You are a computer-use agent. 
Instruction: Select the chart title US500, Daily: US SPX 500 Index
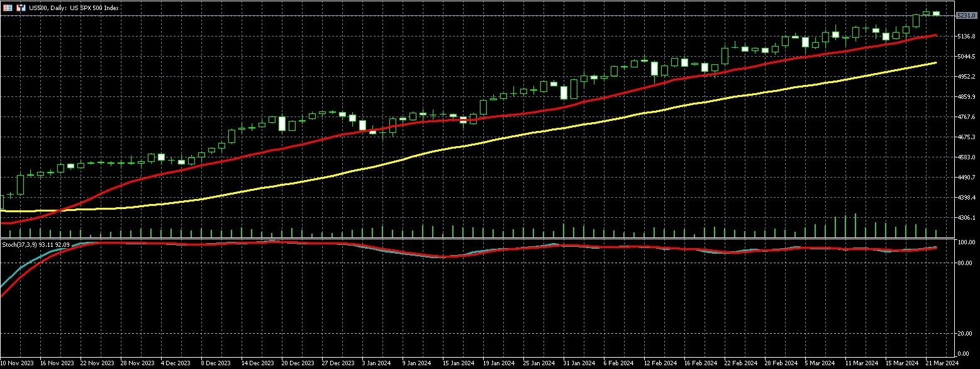pos(74,8)
